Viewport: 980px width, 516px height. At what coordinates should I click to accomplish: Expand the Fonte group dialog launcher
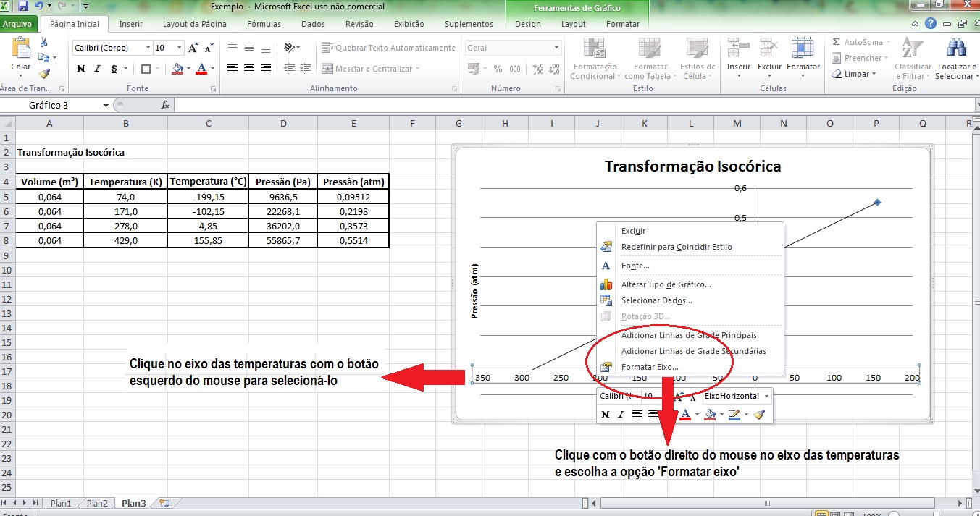(213, 89)
